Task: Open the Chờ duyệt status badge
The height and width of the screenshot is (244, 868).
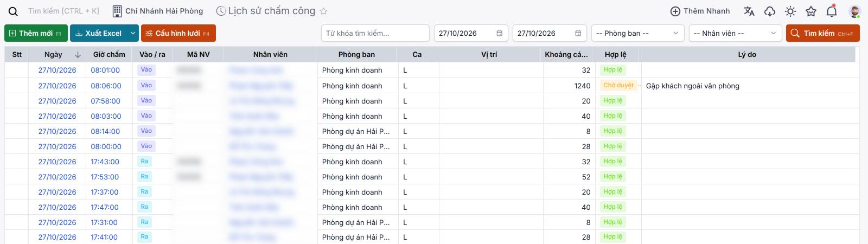Action: point(618,85)
